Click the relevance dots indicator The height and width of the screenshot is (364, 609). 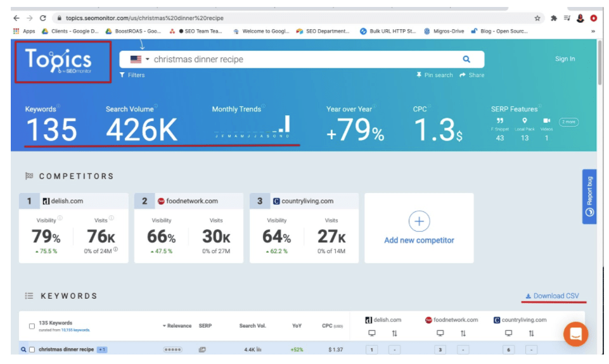point(172,349)
